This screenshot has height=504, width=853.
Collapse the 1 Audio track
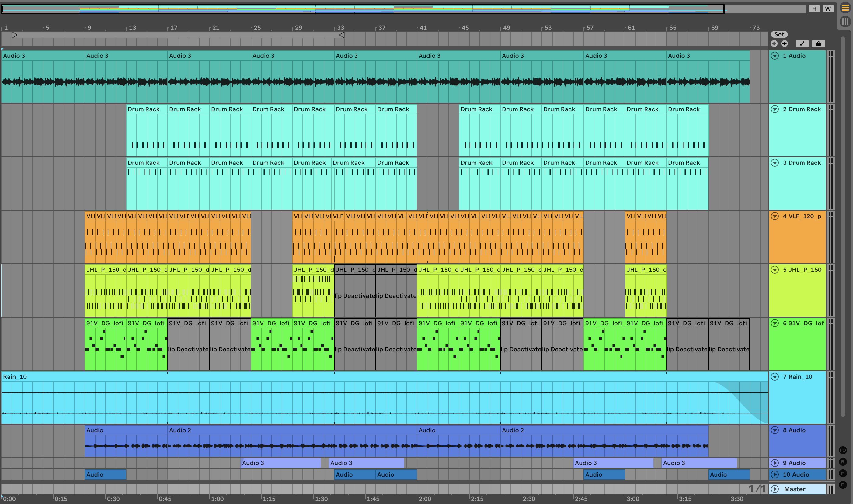click(775, 56)
